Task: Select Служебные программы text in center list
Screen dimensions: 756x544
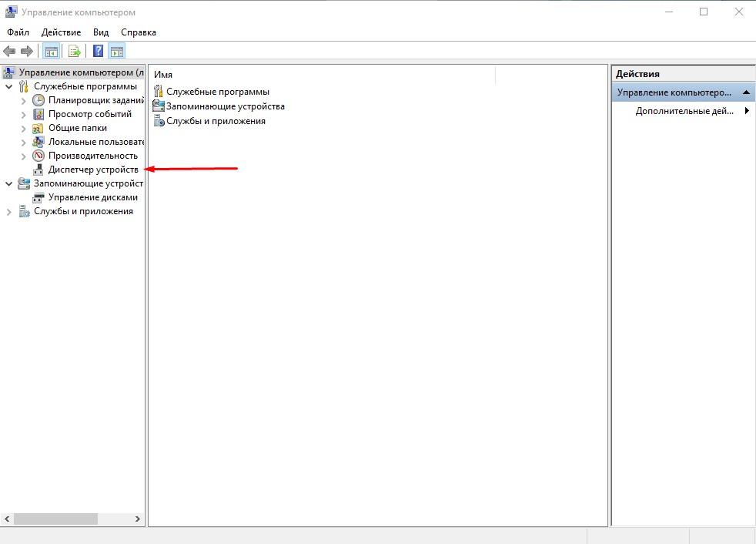Action: 217,92
